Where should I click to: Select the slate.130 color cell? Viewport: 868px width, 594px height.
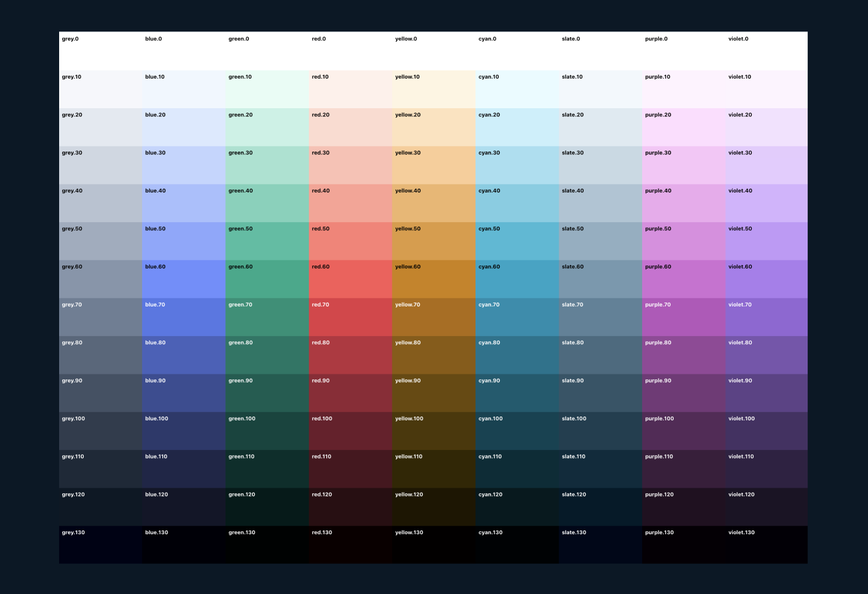tap(601, 545)
